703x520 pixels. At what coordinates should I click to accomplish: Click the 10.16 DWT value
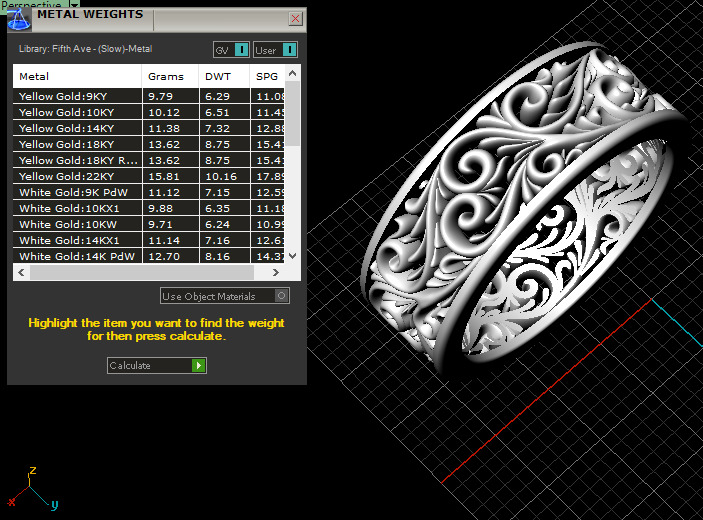click(221, 176)
